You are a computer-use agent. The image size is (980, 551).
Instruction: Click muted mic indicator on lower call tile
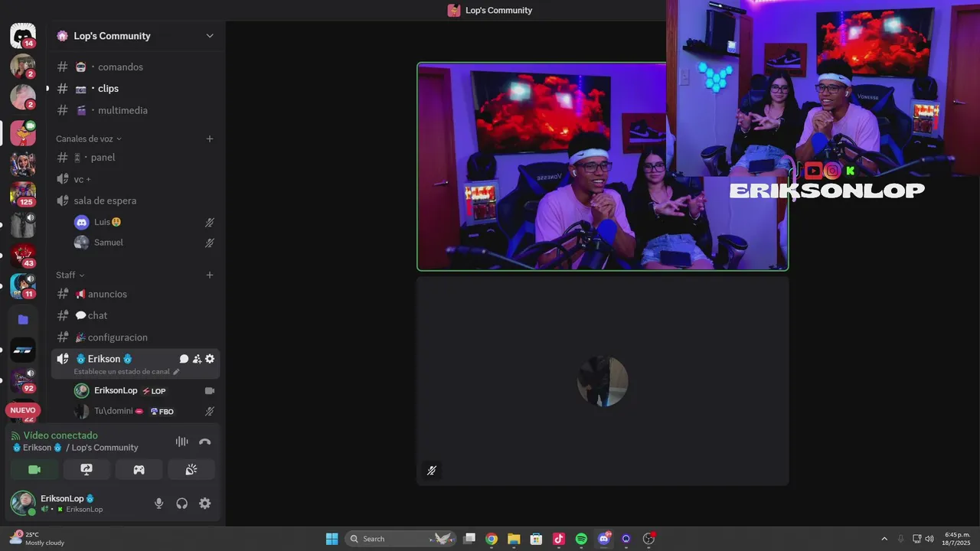point(432,471)
